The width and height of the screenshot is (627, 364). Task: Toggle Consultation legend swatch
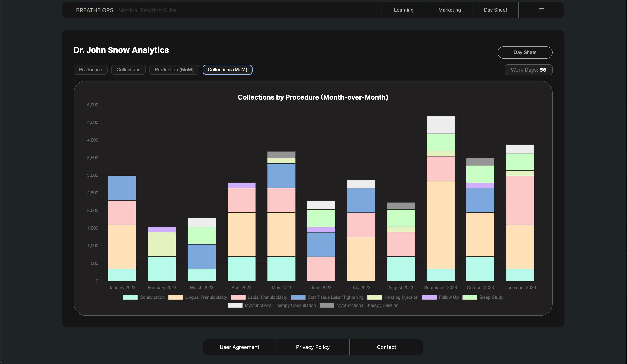[130, 297]
